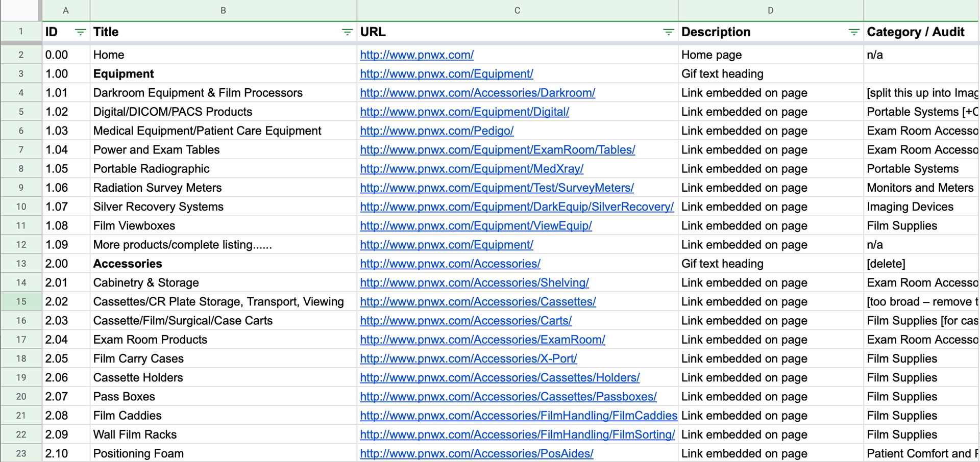Open the Accessories/Carts/ link
The image size is (980, 462).
(465, 320)
